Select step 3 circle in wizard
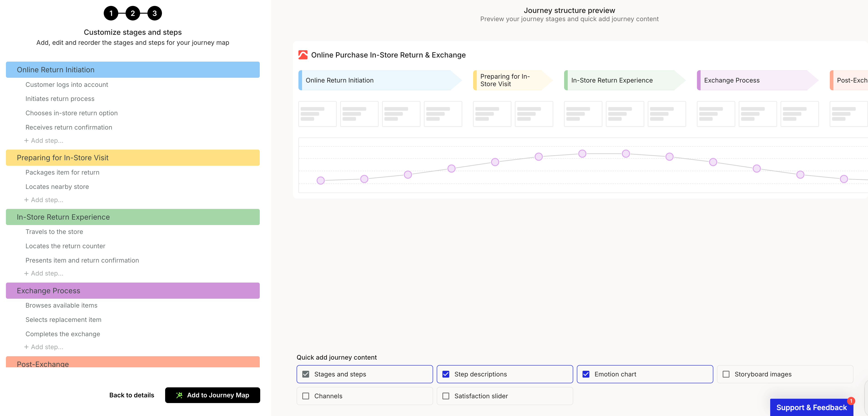 [155, 13]
